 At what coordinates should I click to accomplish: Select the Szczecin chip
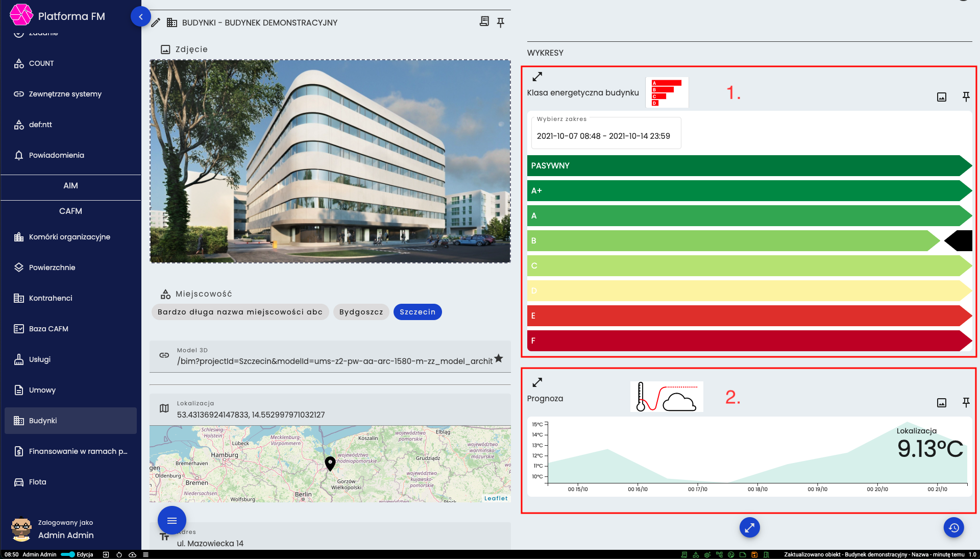click(x=418, y=312)
